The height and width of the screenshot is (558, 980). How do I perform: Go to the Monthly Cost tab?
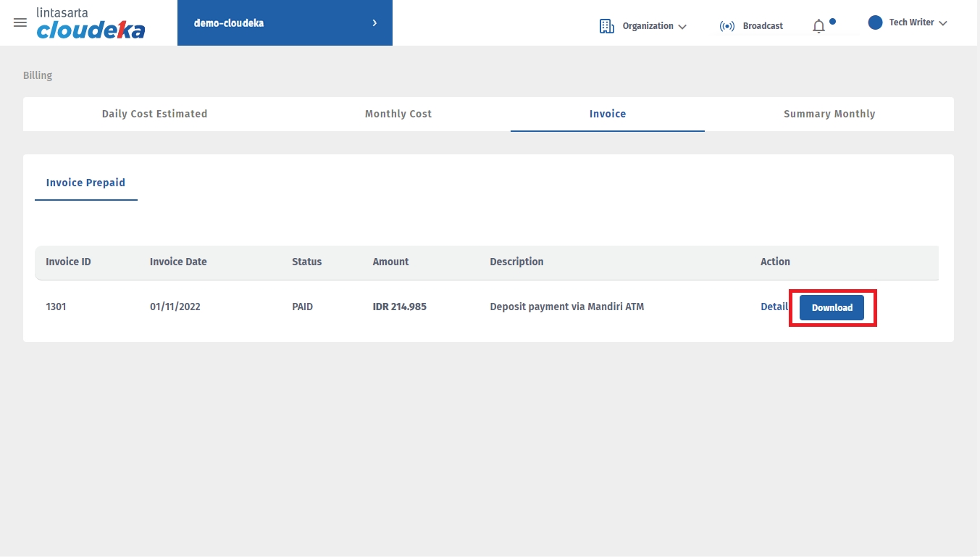click(x=398, y=114)
